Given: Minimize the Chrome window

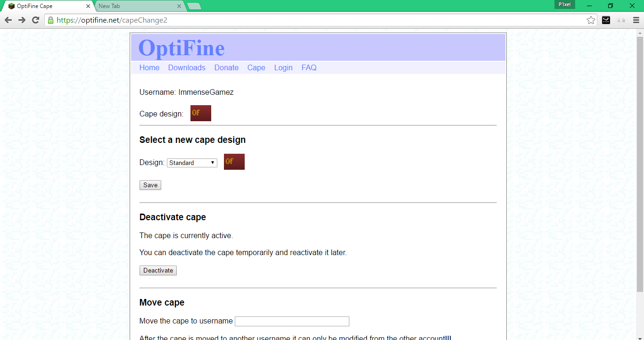Looking at the screenshot, I should point(589,6).
